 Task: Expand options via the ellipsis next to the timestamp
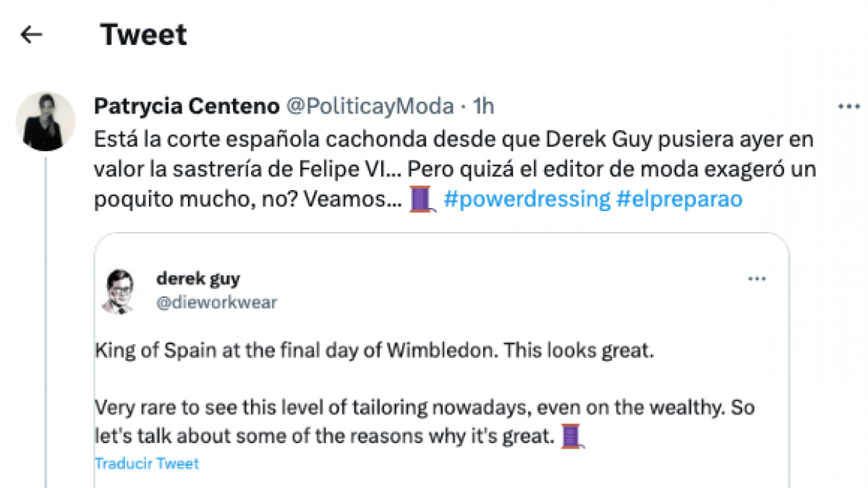coord(848,106)
